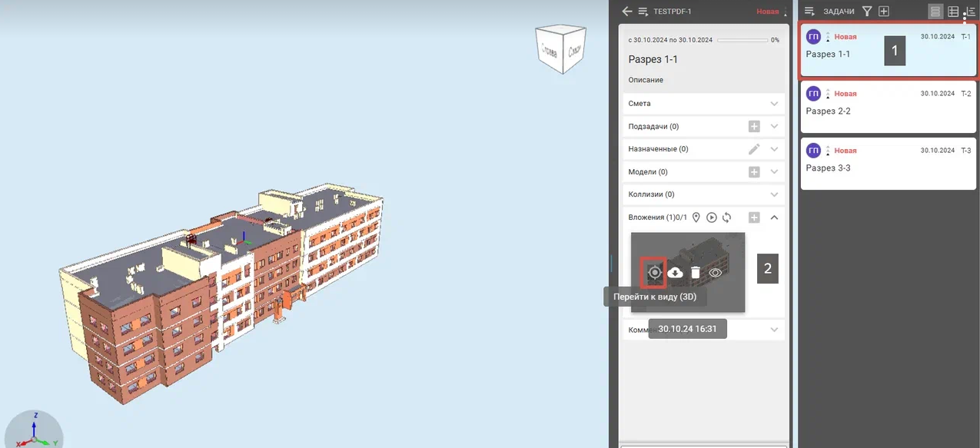Switch tasks to card list view
Image resolution: width=980 pixels, height=448 pixels.
(935, 12)
